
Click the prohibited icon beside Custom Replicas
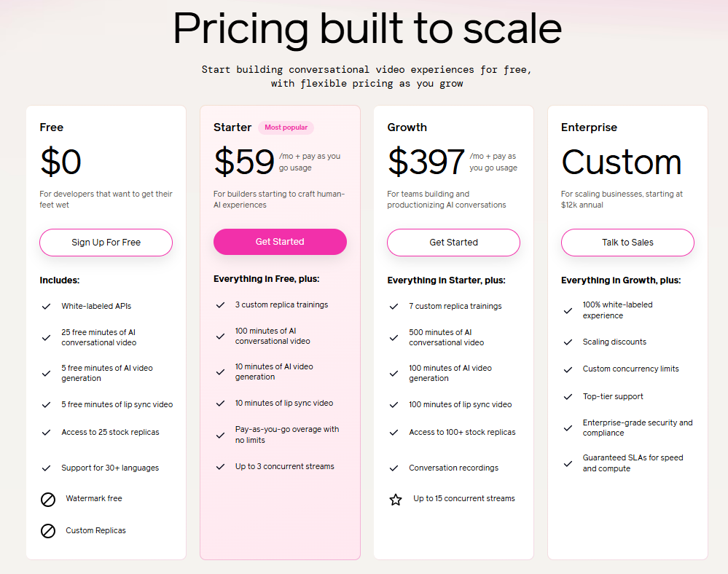[x=48, y=531]
